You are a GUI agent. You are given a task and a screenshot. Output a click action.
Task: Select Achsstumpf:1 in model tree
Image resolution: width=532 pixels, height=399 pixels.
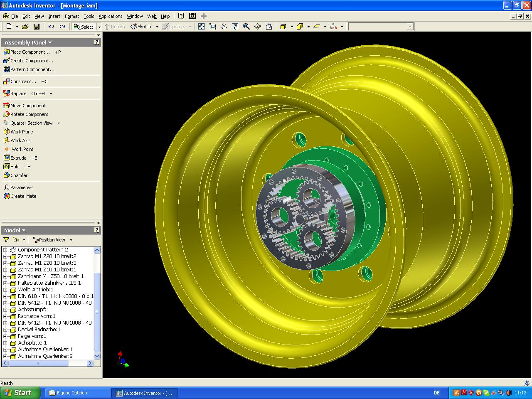coord(33,310)
